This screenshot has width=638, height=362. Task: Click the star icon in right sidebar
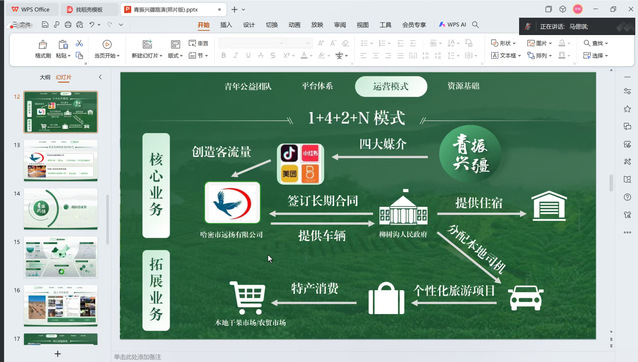[627, 109]
